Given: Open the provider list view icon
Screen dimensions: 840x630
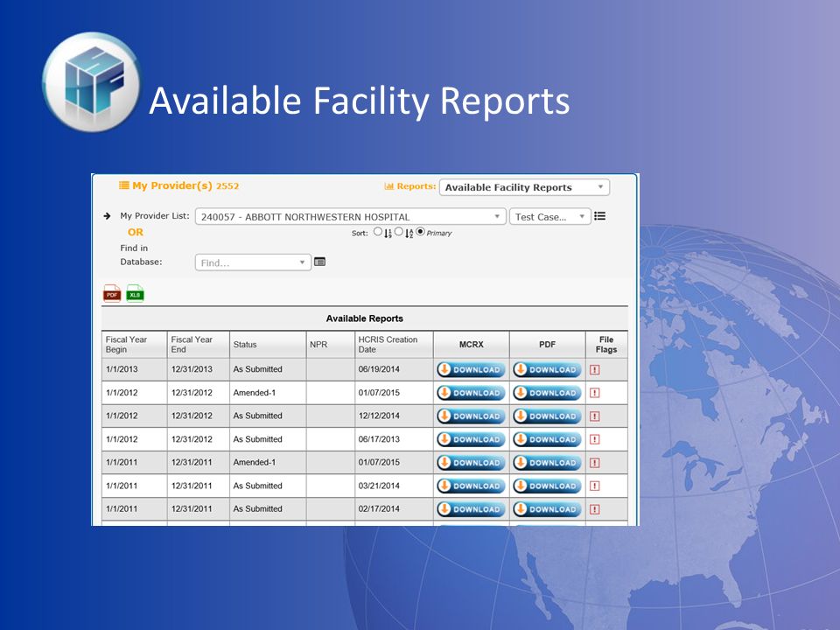Looking at the screenshot, I should (x=600, y=216).
